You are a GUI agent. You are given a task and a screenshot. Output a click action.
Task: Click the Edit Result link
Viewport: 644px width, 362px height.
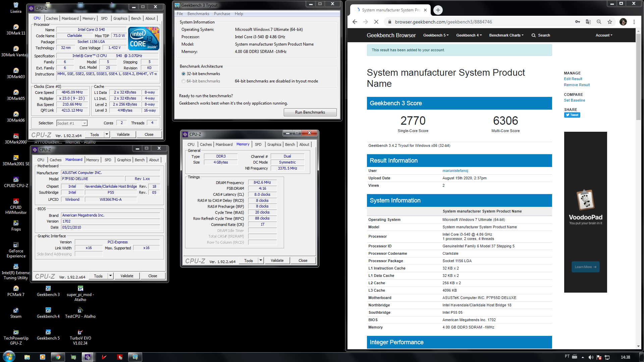[x=573, y=79]
